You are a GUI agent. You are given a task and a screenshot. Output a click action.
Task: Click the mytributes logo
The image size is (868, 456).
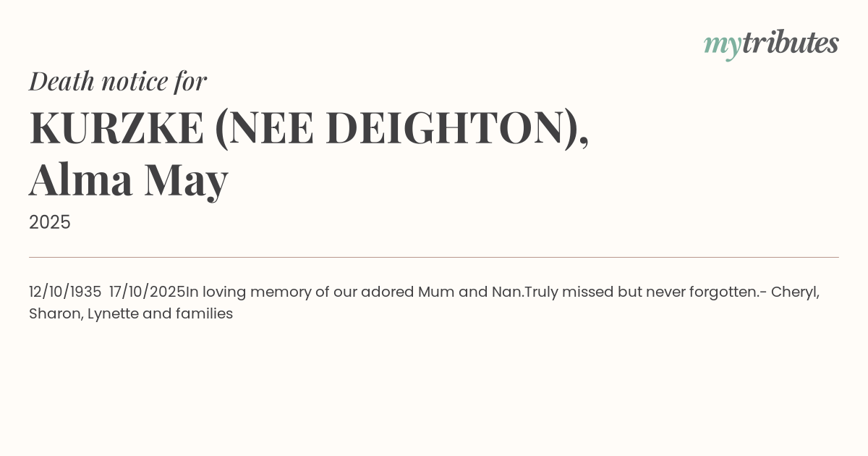click(x=771, y=43)
